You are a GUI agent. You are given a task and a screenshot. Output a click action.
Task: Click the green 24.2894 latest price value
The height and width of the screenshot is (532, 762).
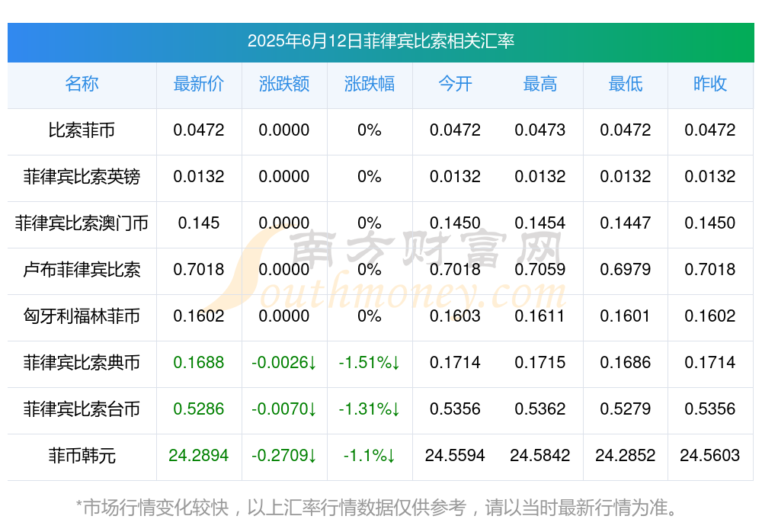[198, 456]
